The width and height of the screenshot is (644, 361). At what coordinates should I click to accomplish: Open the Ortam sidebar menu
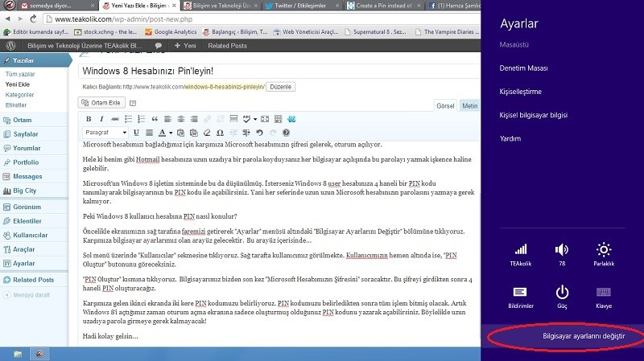click(35, 120)
